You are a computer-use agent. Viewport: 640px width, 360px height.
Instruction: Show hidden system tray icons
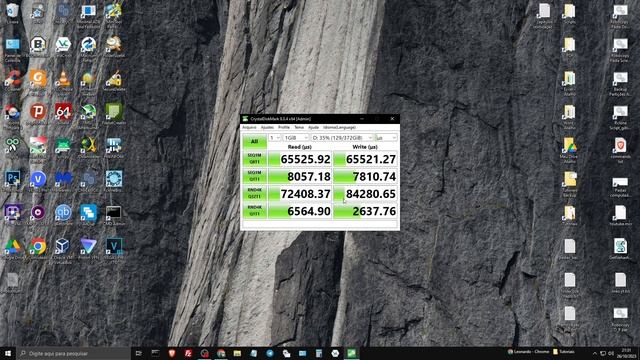(594, 353)
